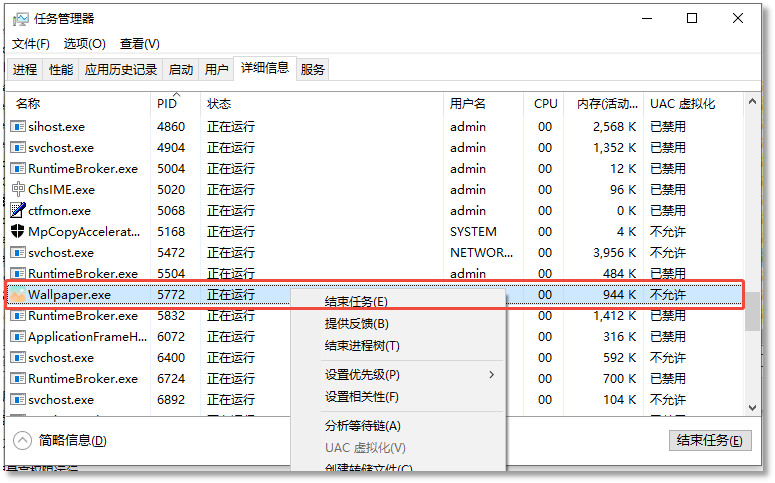Click PID value 6072
The image size is (775, 483).
(171, 337)
